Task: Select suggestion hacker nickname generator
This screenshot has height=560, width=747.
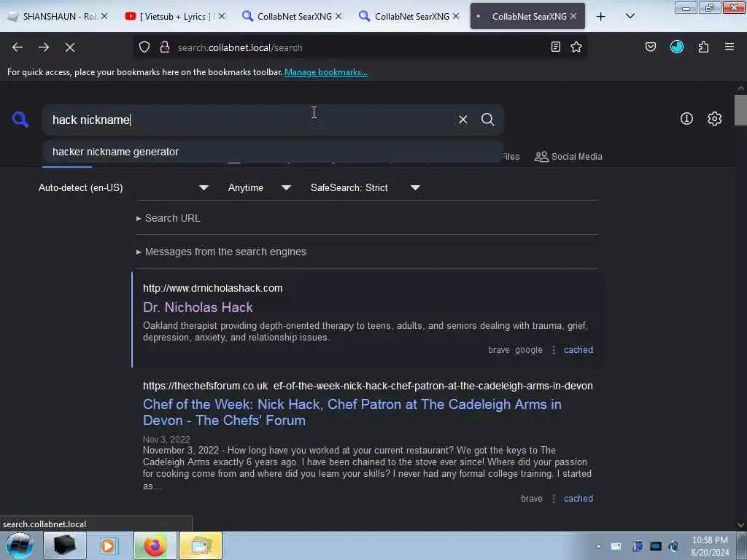Action: coord(273,152)
